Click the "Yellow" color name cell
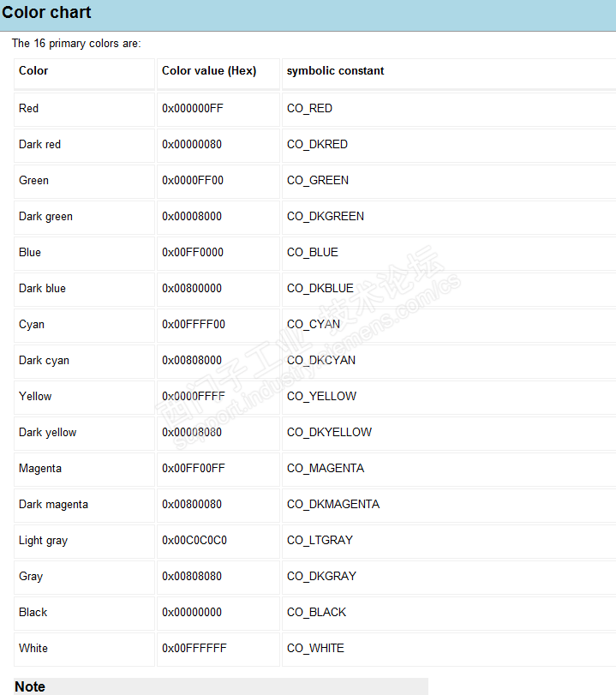616x695 pixels. [x=35, y=397]
